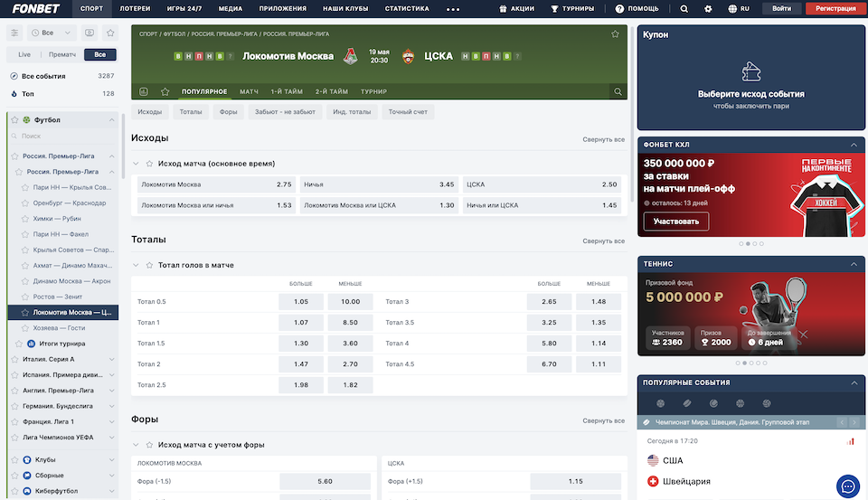The width and height of the screenshot is (868, 500).
Task: Bet on Локомотив Москва win at 2.75
Action: pos(217,184)
